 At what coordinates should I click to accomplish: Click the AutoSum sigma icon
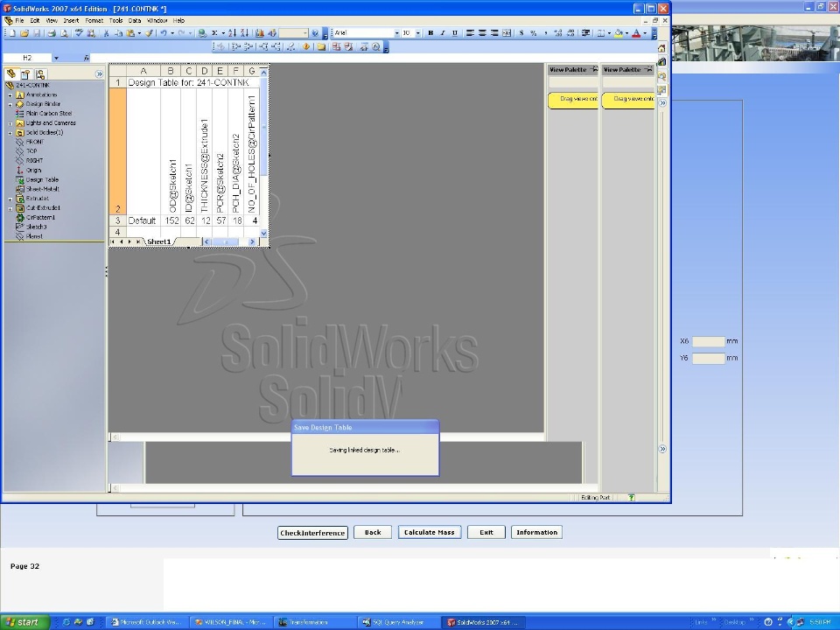(214, 33)
